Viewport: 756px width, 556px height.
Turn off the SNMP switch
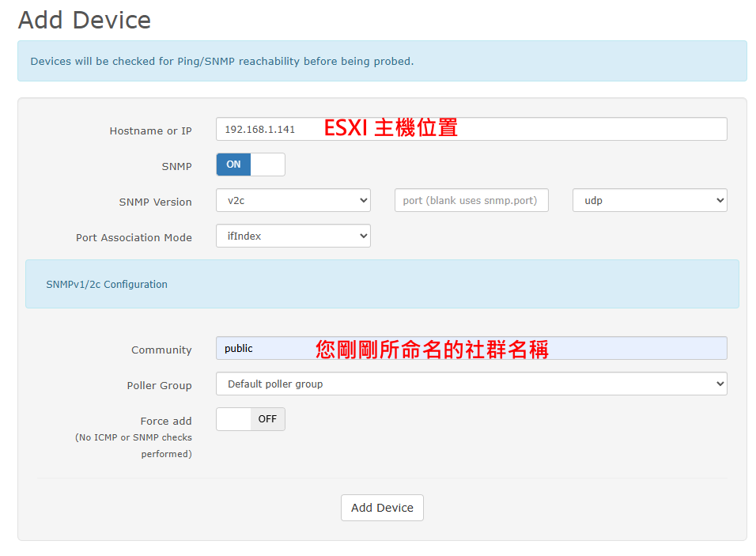coord(250,165)
